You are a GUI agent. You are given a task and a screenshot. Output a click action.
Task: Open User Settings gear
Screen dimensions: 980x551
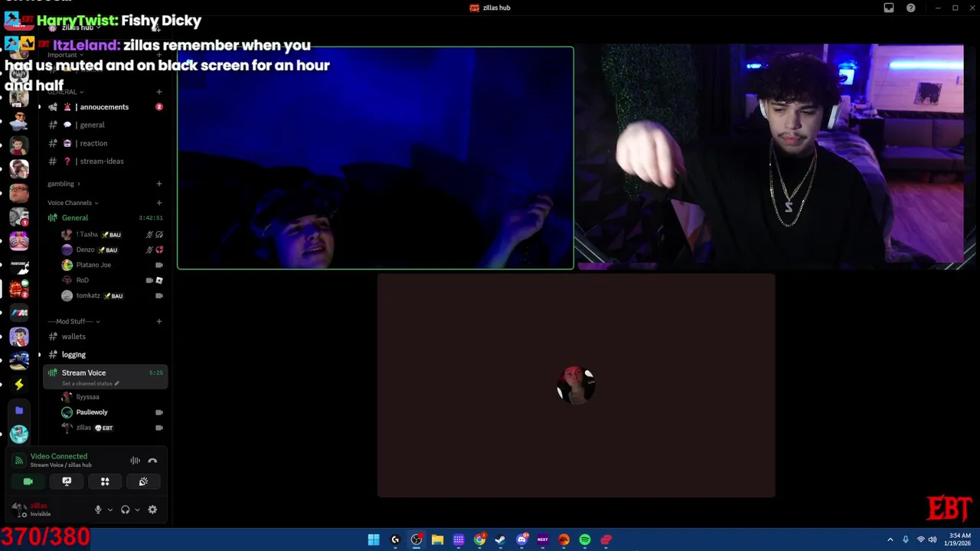coord(152,510)
